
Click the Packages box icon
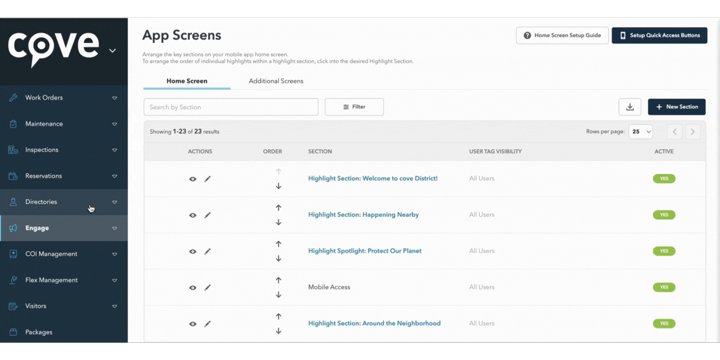(13, 332)
